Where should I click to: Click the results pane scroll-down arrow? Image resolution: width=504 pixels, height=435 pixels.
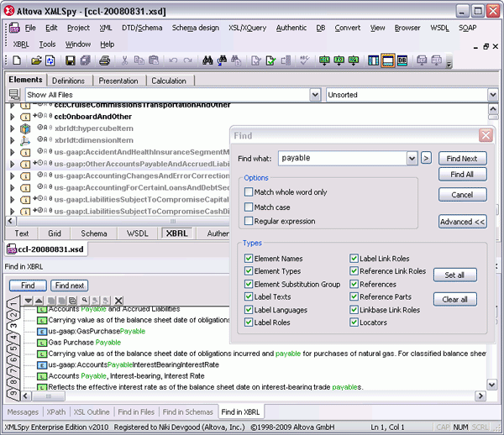point(492,385)
